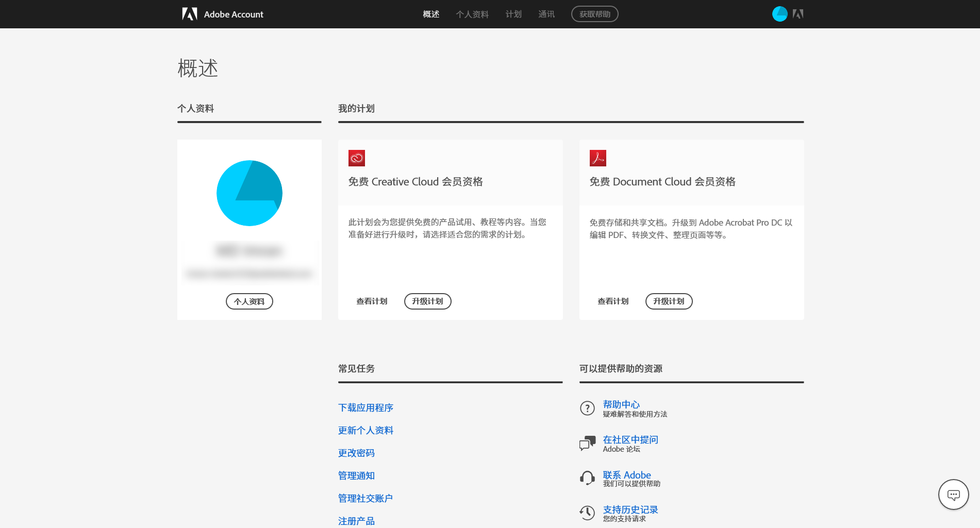Screen dimensions: 980x528
Task: Click the Adobe 论坛 subtitle text
Action: click(x=622, y=449)
